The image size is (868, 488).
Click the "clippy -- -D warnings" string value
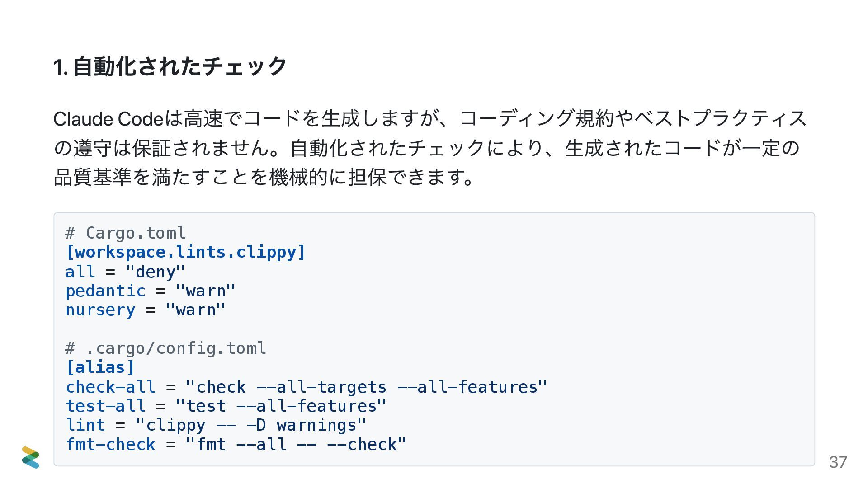251,425
